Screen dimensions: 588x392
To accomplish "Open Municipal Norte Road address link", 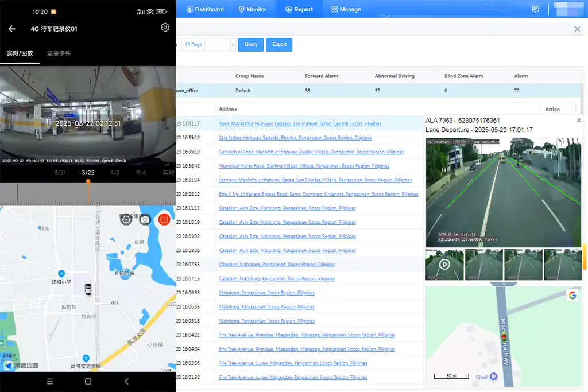I will point(304,166).
